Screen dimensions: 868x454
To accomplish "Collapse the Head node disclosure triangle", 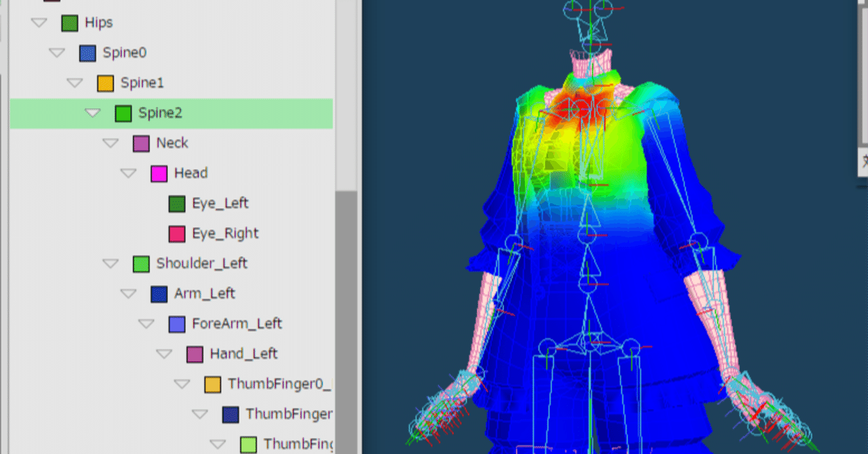I will coord(128,173).
